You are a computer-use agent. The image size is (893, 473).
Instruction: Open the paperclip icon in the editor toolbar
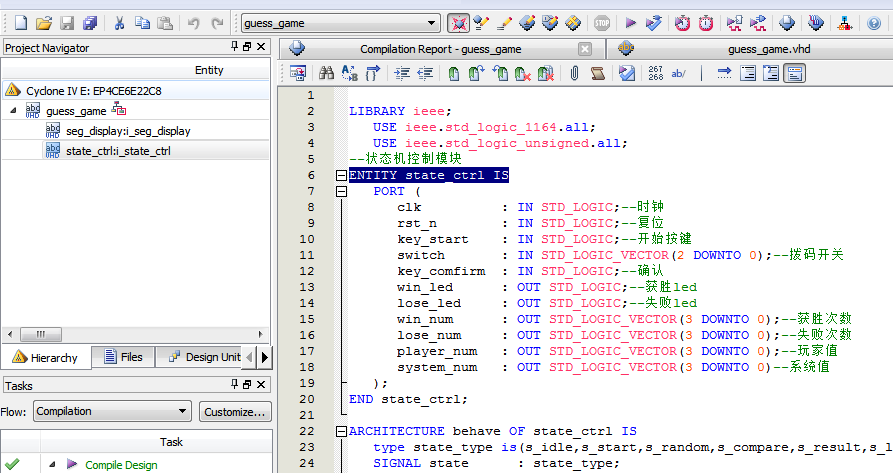click(x=575, y=73)
